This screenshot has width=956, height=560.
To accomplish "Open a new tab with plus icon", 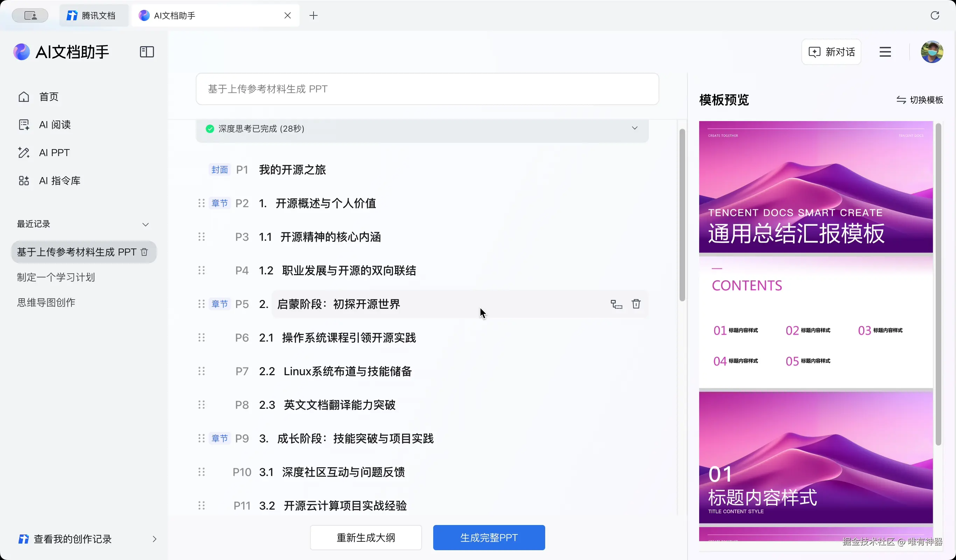I will 313,15.
